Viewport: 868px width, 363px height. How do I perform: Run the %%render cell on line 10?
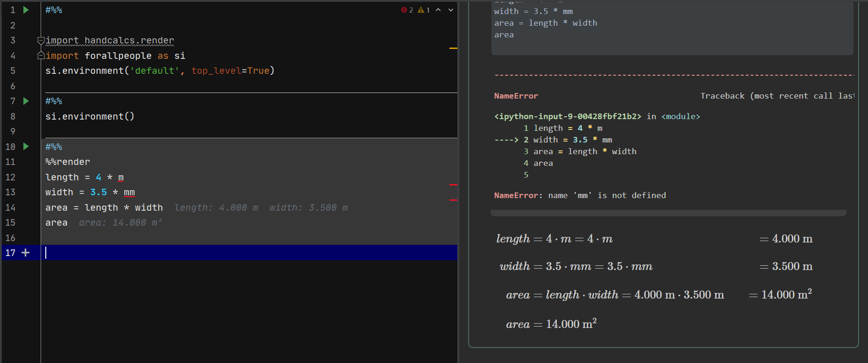click(26, 147)
